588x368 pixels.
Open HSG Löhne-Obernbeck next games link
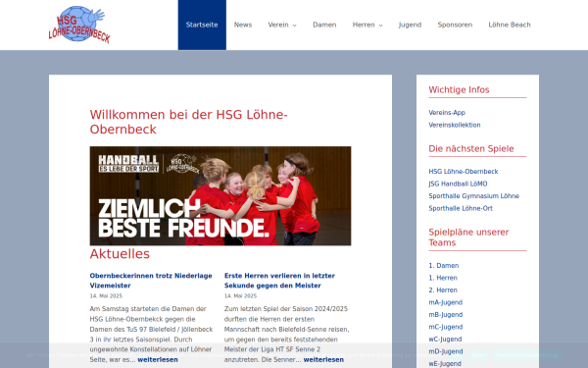click(464, 172)
